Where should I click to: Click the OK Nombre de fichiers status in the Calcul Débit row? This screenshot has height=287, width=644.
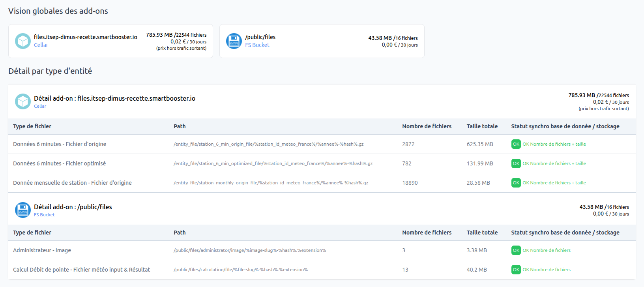point(547,270)
